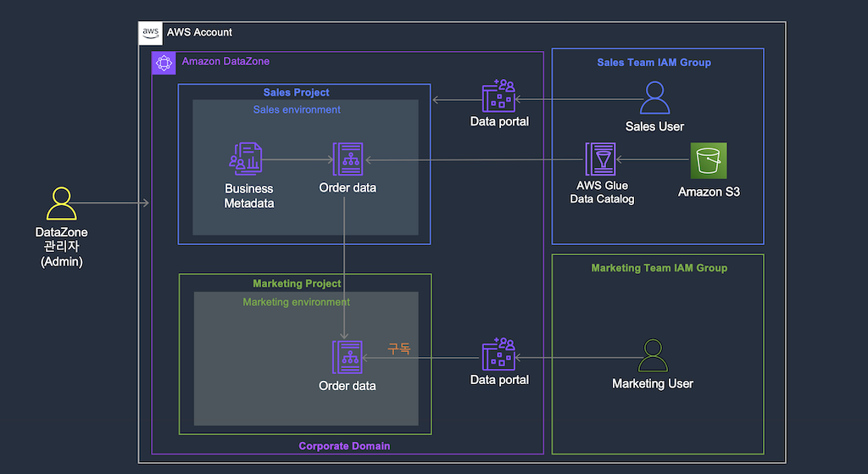Click the 'Amazon S3' text
This screenshot has width=868, height=474.
tap(709, 192)
